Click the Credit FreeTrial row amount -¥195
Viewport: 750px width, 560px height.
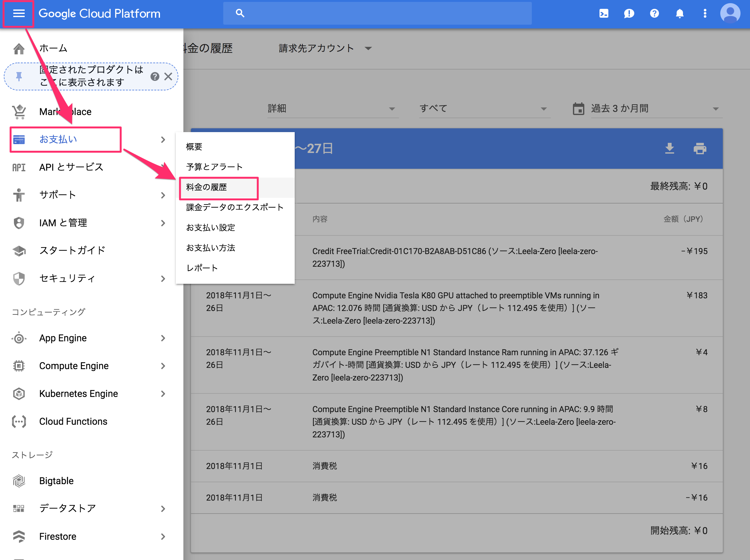694,251
